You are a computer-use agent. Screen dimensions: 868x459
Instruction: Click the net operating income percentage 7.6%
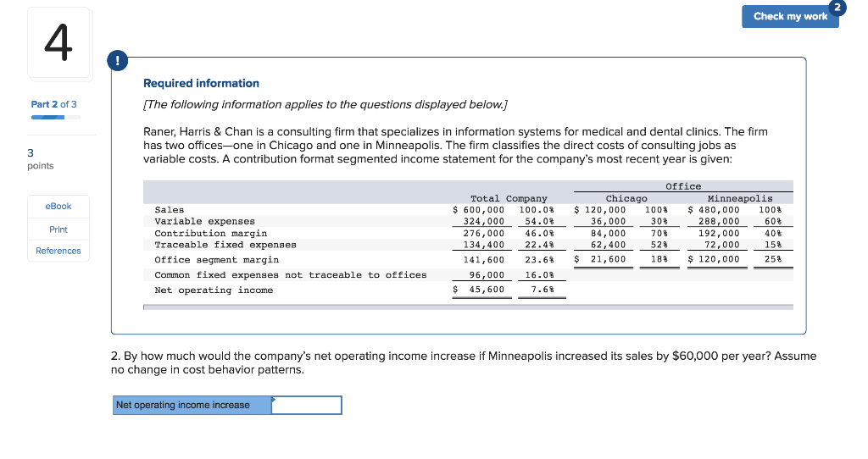pyautogui.click(x=542, y=290)
